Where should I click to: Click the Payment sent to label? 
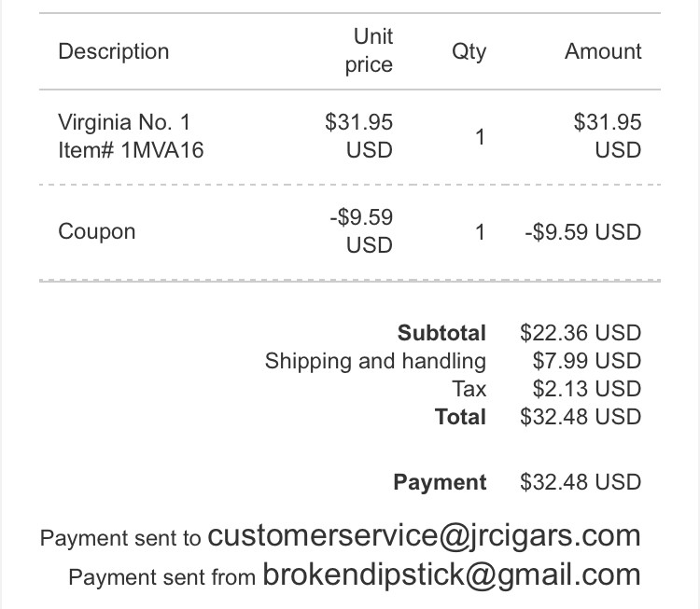[x=120, y=538]
